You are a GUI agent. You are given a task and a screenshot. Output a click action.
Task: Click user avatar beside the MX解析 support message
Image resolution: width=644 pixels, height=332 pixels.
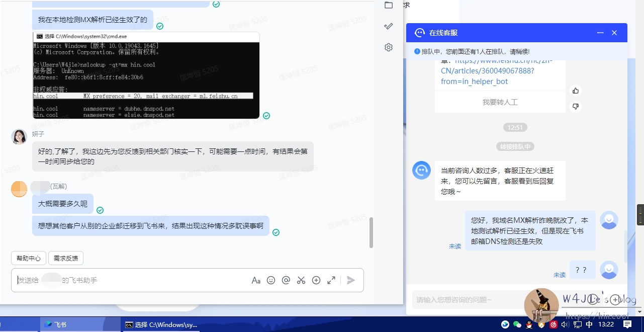click(609, 220)
